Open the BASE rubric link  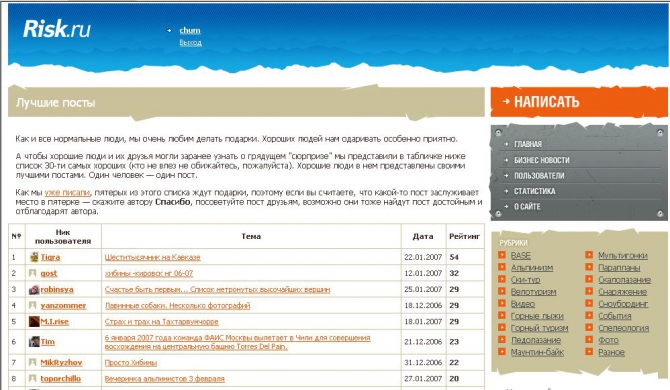pos(521,255)
